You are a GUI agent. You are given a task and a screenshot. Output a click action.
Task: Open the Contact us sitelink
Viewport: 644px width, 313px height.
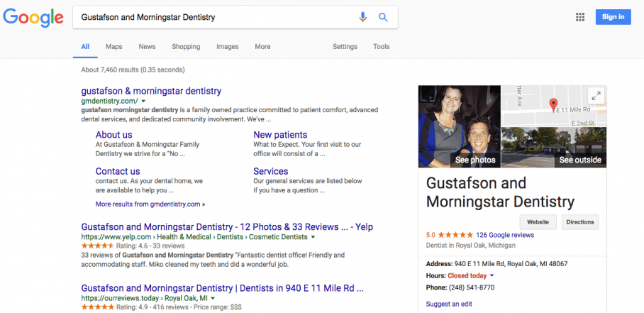118,171
